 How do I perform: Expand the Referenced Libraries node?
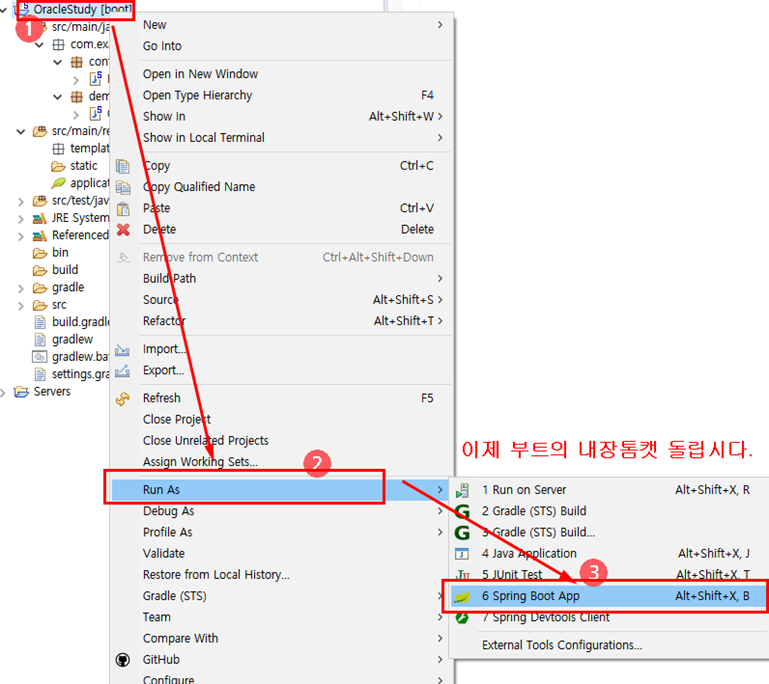coord(21,236)
